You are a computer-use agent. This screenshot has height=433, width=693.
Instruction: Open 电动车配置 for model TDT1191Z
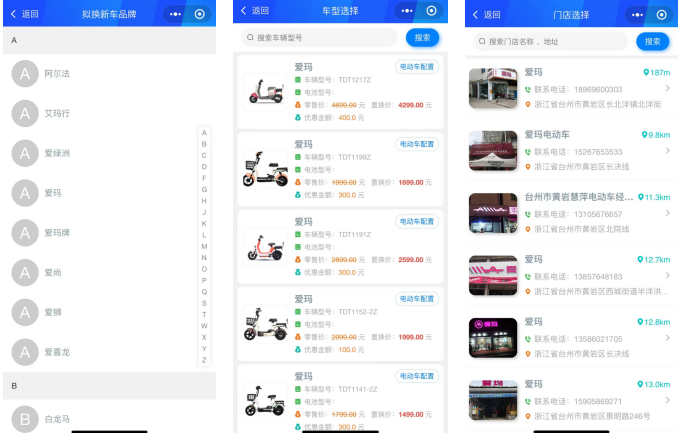pyautogui.click(x=417, y=221)
